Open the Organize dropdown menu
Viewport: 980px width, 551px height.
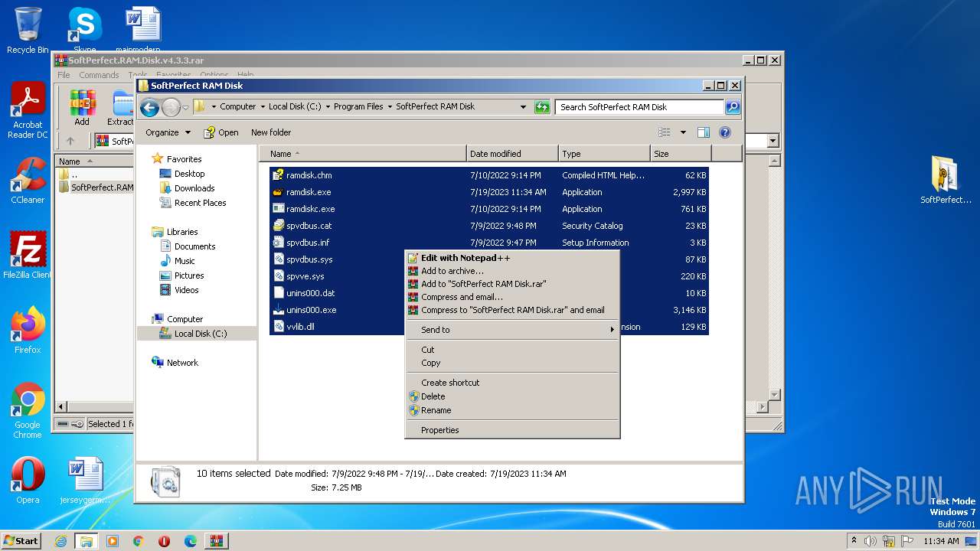[168, 132]
